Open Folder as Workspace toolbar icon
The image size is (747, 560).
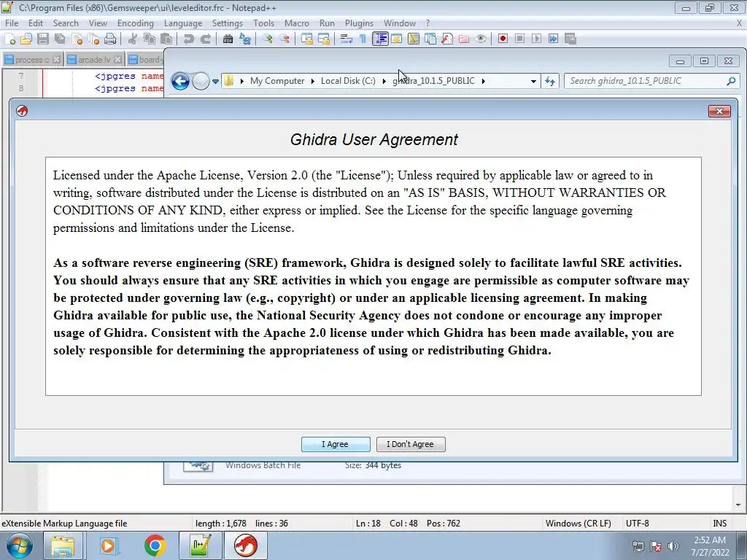click(x=463, y=39)
